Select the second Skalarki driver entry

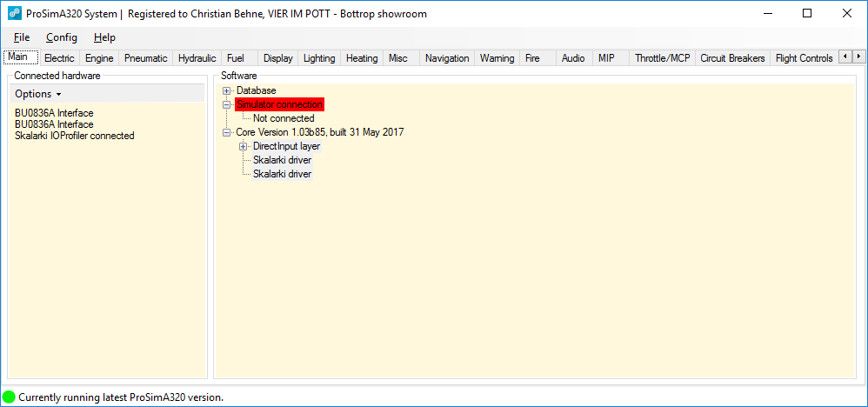point(283,174)
